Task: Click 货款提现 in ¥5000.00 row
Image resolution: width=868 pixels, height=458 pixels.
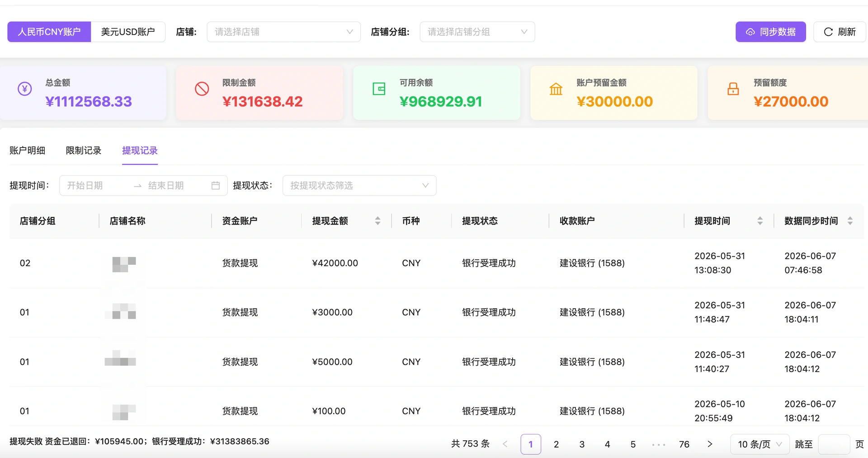Action: [240, 362]
